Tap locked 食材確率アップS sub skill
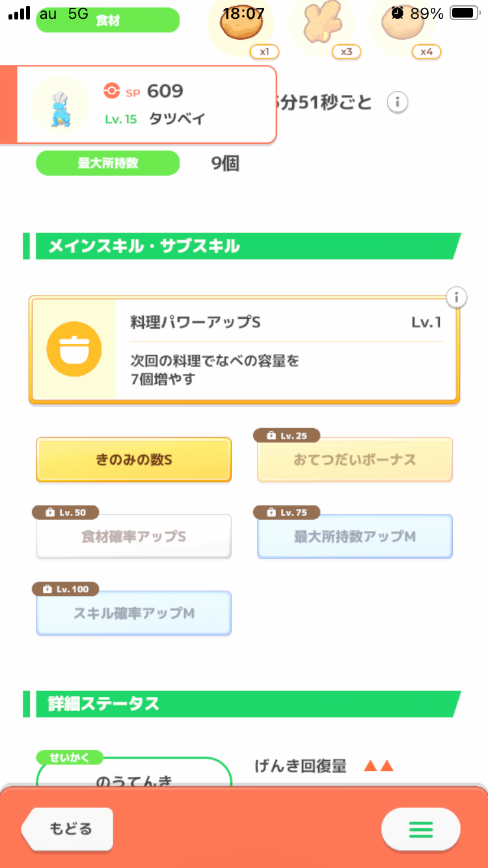 (133, 537)
